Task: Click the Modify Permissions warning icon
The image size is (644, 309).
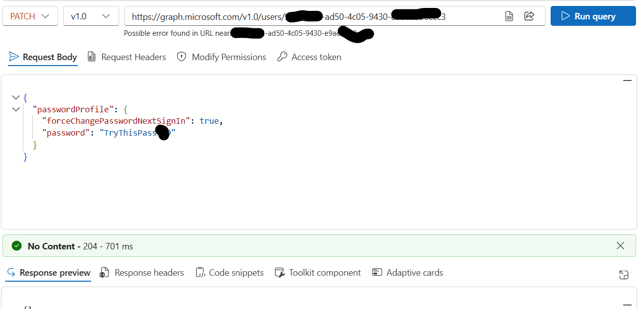Action: [181, 57]
